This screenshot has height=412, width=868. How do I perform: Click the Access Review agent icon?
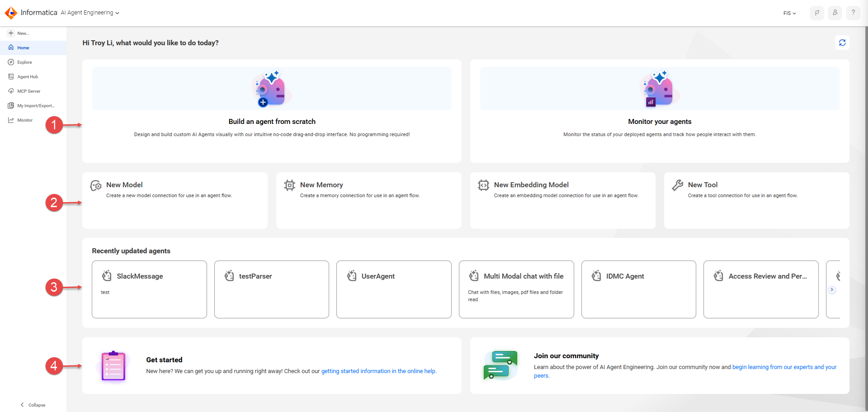coord(718,275)
